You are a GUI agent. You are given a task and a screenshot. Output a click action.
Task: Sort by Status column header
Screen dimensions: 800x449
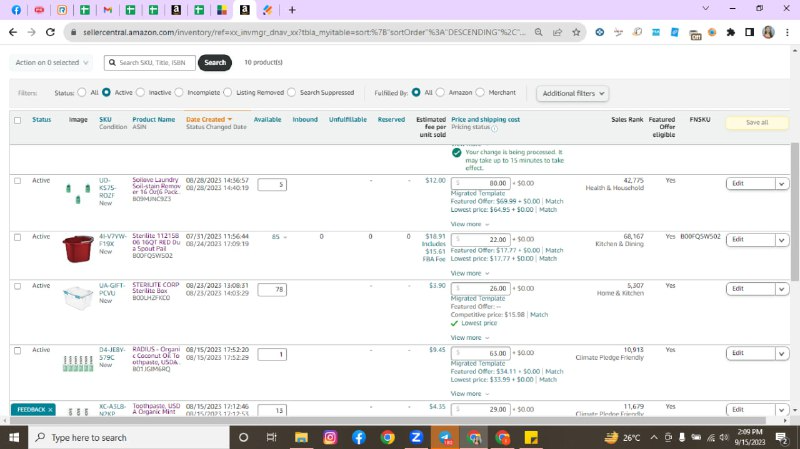point(41,119)
